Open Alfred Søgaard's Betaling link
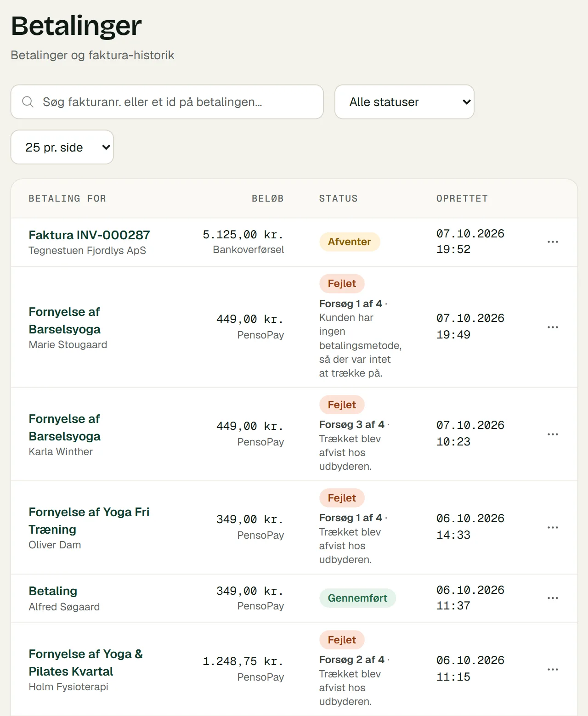Image resolution: width=588 pixels, height=716 pixels. point(53,591)
